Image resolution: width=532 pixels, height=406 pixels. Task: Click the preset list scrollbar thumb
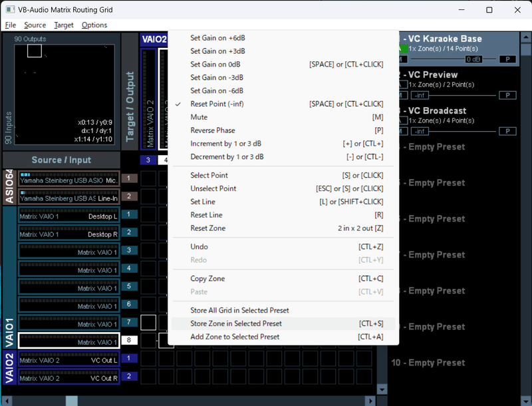point(526,49)
